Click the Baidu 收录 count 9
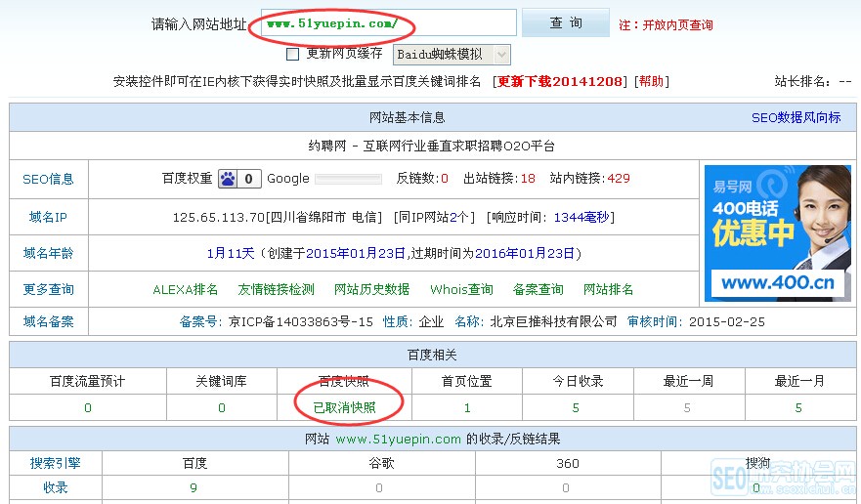Screen dimensions: 861x504 [194, 487]
